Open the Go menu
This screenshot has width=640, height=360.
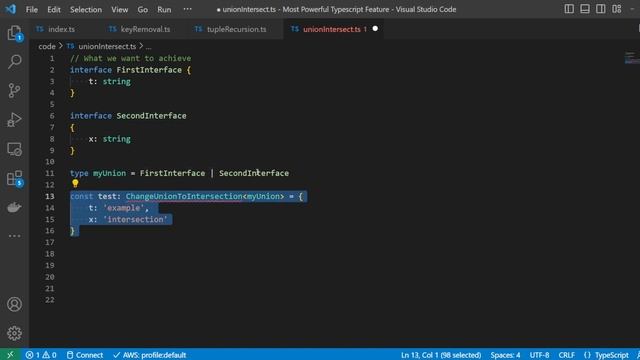pyautogui.click(x=142, y=9)
